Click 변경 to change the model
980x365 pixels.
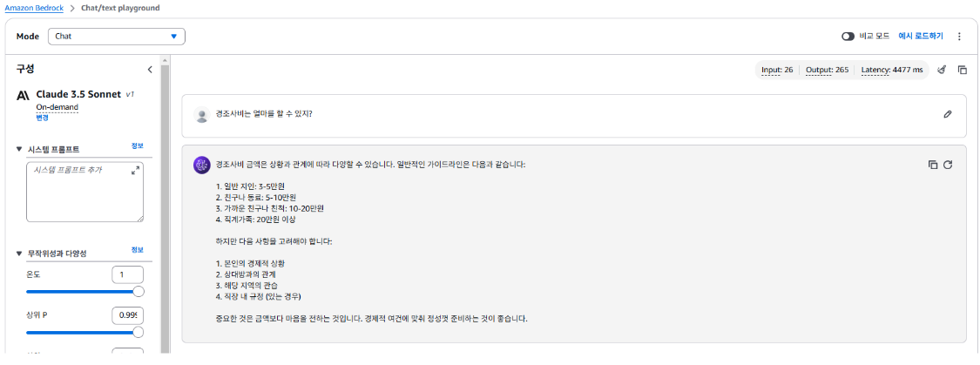click(43, 118)
